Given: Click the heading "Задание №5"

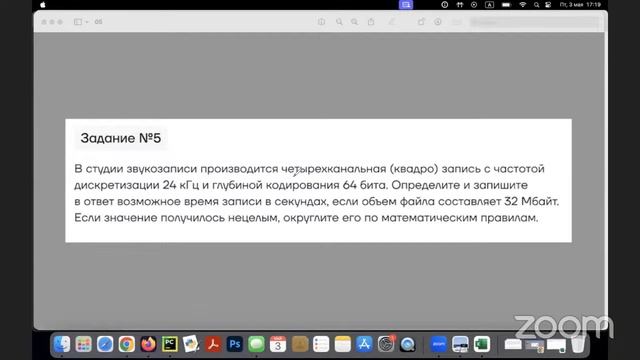Looking at the screenshot, I should pyautogui.click(x=120, y=138).
